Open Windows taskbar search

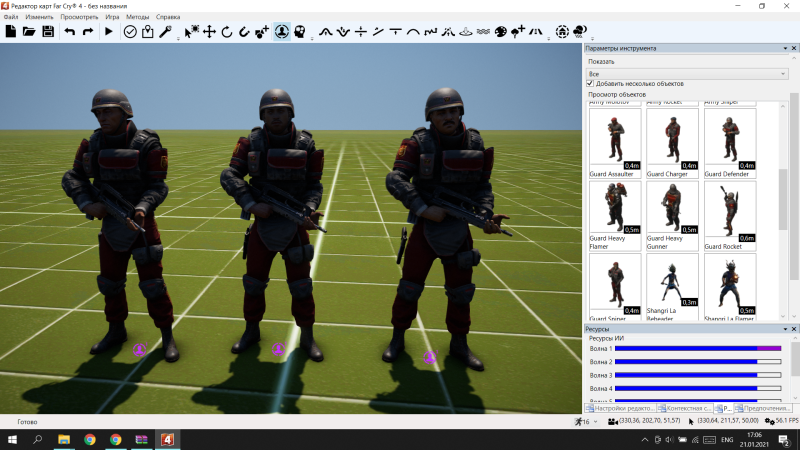[x=37, y=439]
